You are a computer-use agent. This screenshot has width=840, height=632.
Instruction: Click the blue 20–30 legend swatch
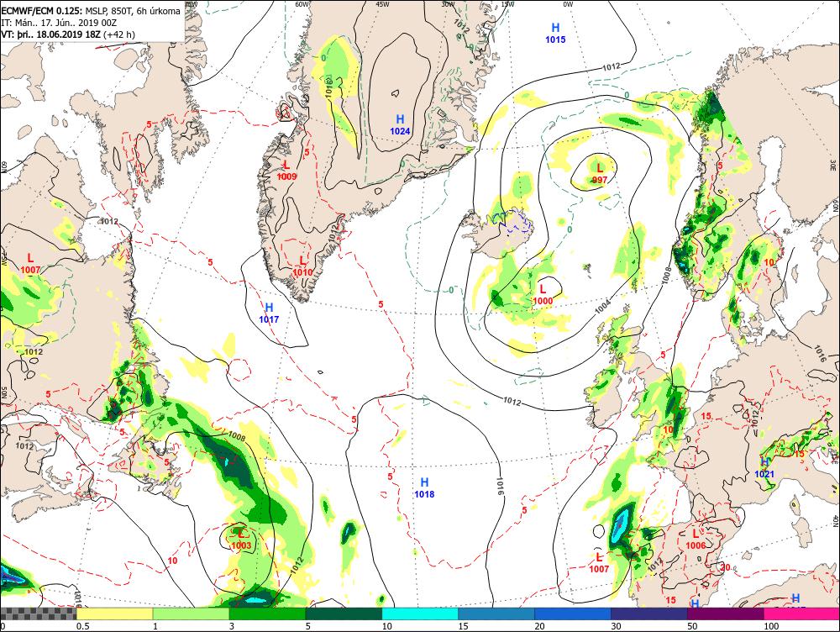(x=573, y=614)
